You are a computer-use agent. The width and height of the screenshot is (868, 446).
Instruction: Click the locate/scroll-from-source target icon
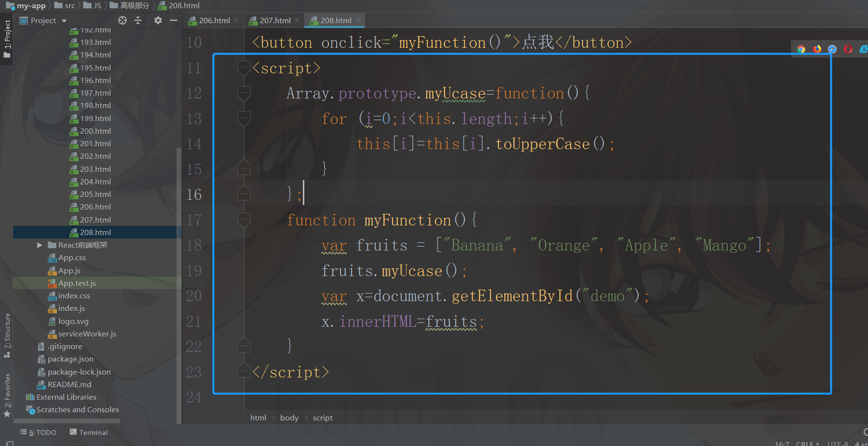tap(122, 20)
